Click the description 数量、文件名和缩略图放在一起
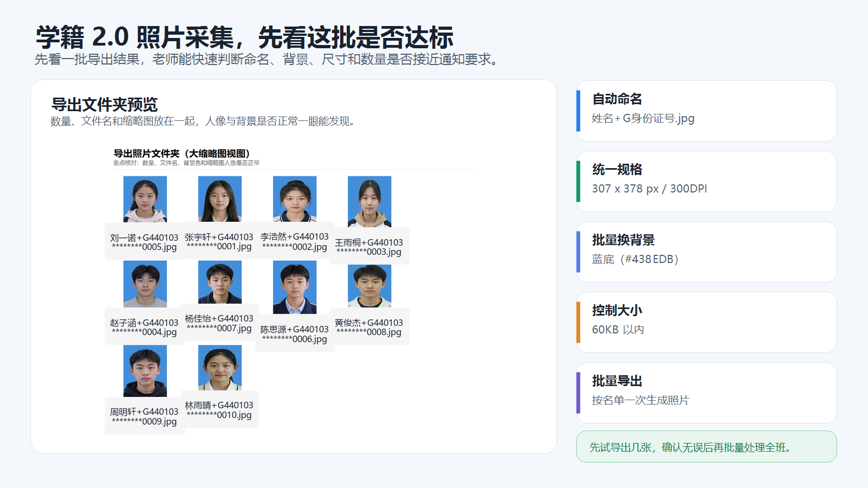This screenshot has width=868, height=488. click(x=203, y=121)
